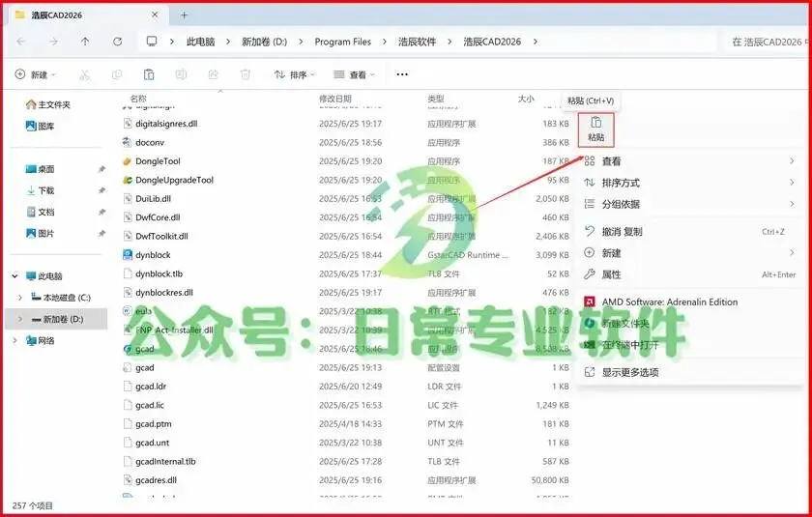
Task: Refresh the current folder view
Action: [x=118, y=42]
